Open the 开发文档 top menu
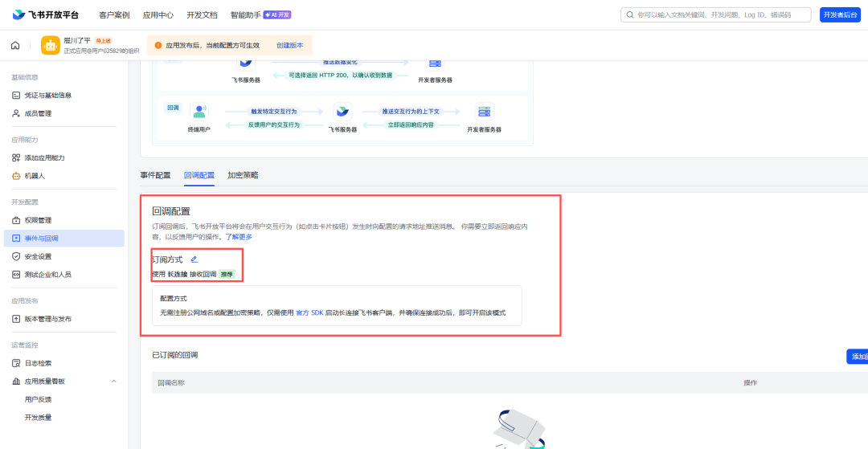Image resolution: width=868 pixels, height=449 pixels. (202, 14)
